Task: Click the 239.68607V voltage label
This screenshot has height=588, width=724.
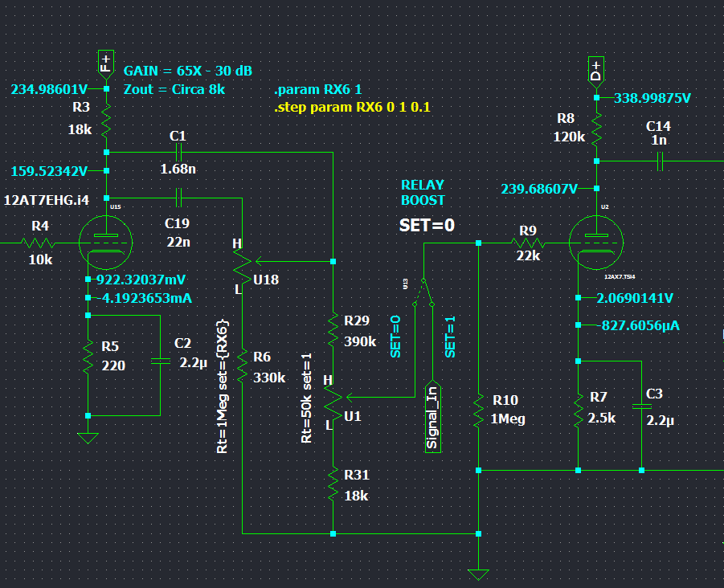Action: (x=539, y=189)
